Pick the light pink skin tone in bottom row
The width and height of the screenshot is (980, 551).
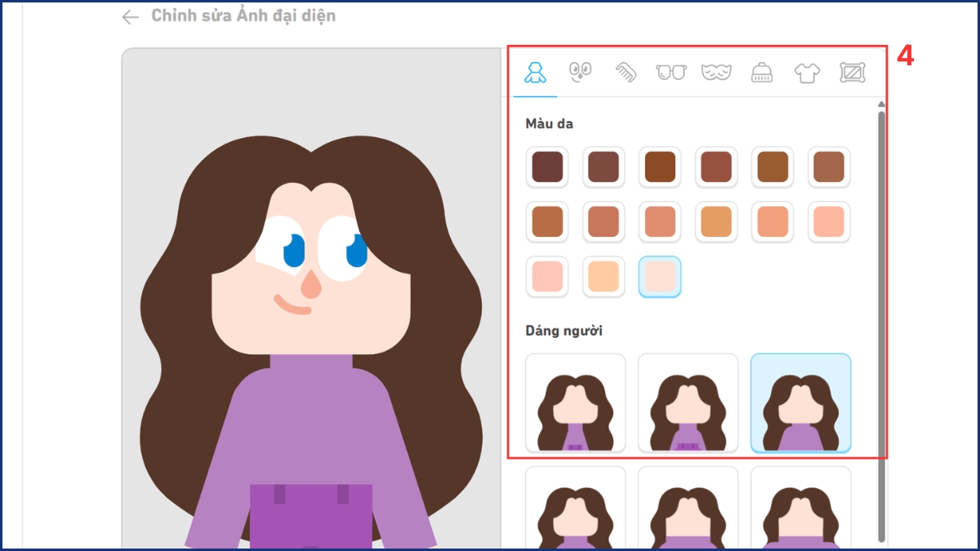[x=547, y=277]
